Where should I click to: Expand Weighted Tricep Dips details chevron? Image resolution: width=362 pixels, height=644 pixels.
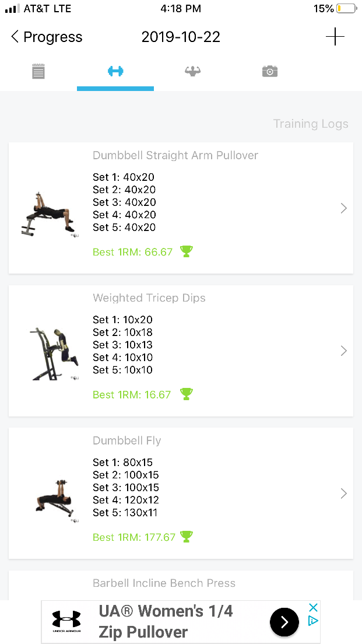[344, 351]
